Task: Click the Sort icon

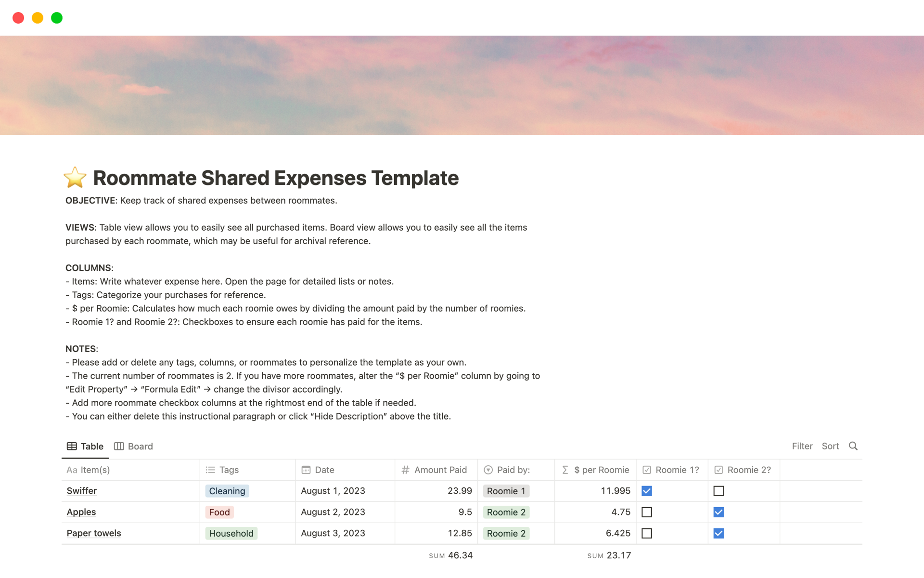Action: click(x=830, y=446)
